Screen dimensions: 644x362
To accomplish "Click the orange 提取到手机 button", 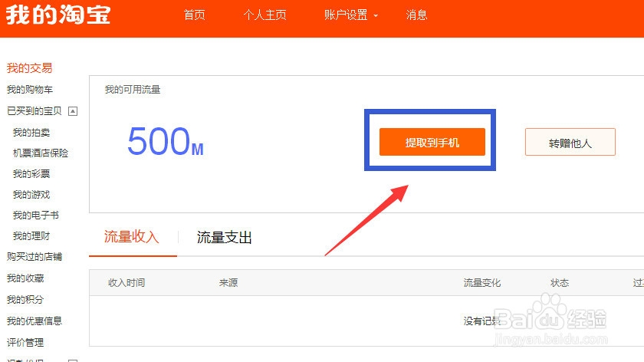I will tap(432, 142).
